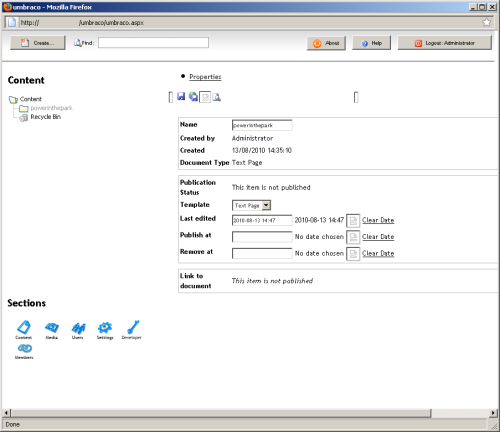The height and width of the screenshot is (432, 500).
Task: Select Recycle Bin in content tree
Action: click(46, 117)
